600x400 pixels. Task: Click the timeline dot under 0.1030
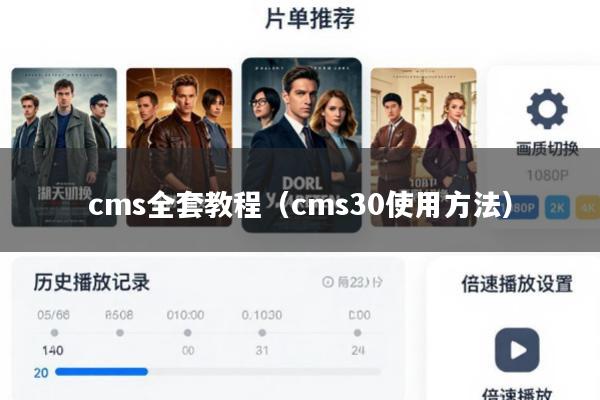(x=262, y=333)
